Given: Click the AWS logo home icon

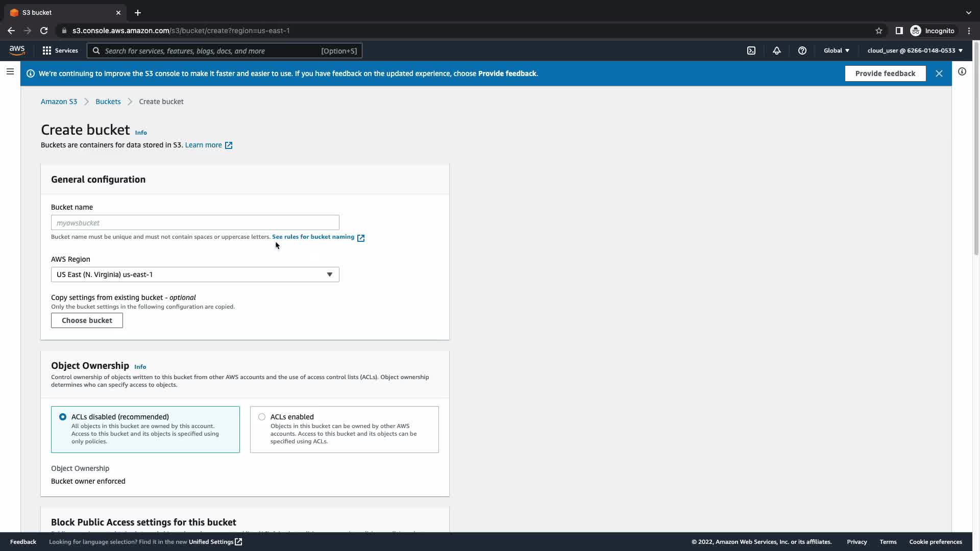Looking at the screenshot, I should [x=17, y=50].
